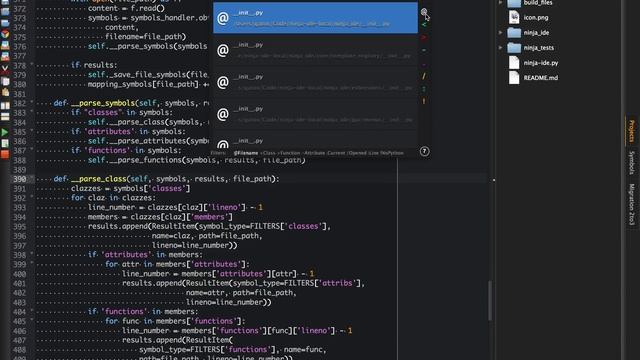Fold the __parse_class def at line 390

tap(32, 179)
